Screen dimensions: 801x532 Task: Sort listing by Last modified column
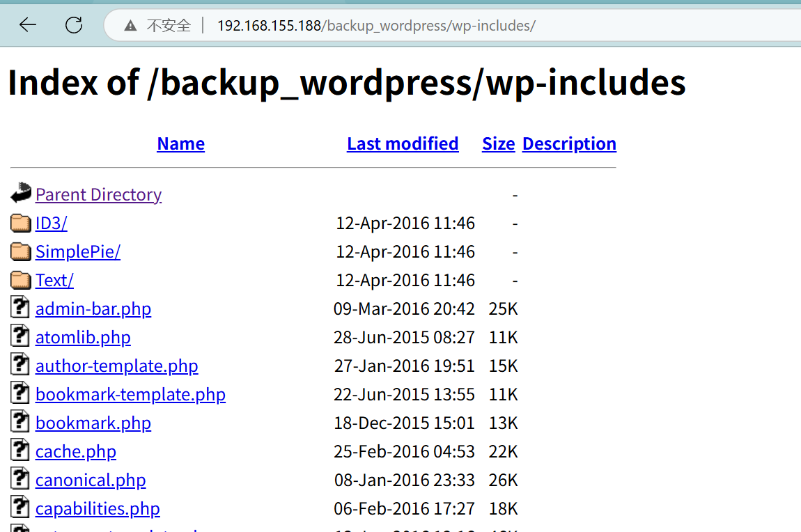403,144
